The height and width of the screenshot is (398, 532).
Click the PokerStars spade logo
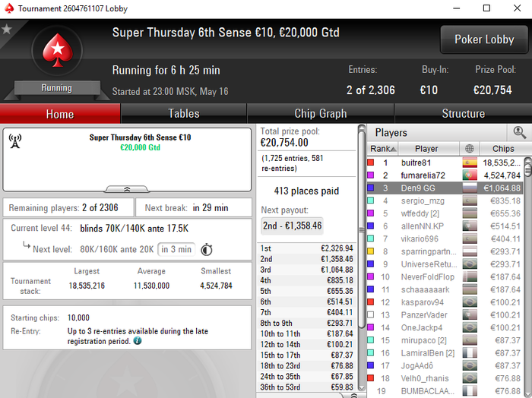[57, 50]
